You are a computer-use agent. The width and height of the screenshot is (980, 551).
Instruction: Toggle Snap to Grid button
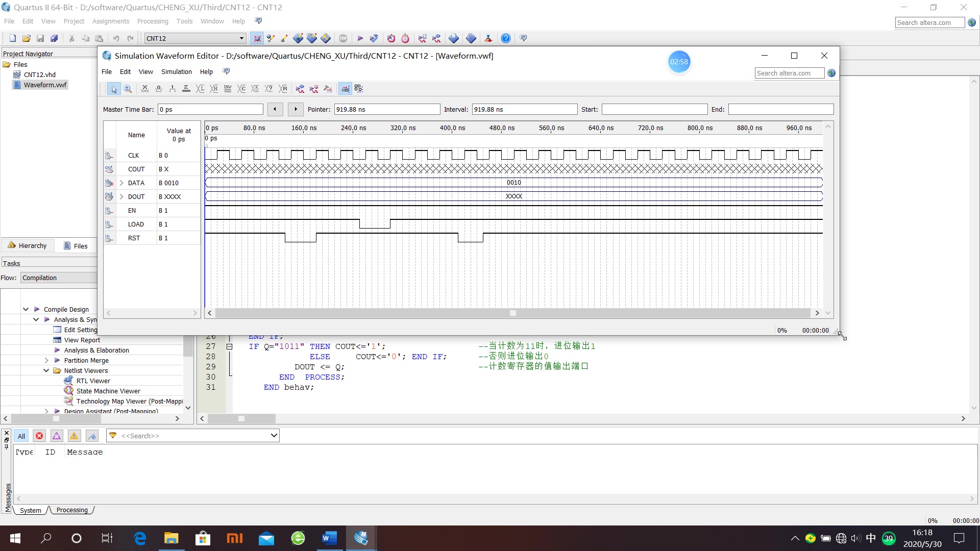(x=346, y=89)
